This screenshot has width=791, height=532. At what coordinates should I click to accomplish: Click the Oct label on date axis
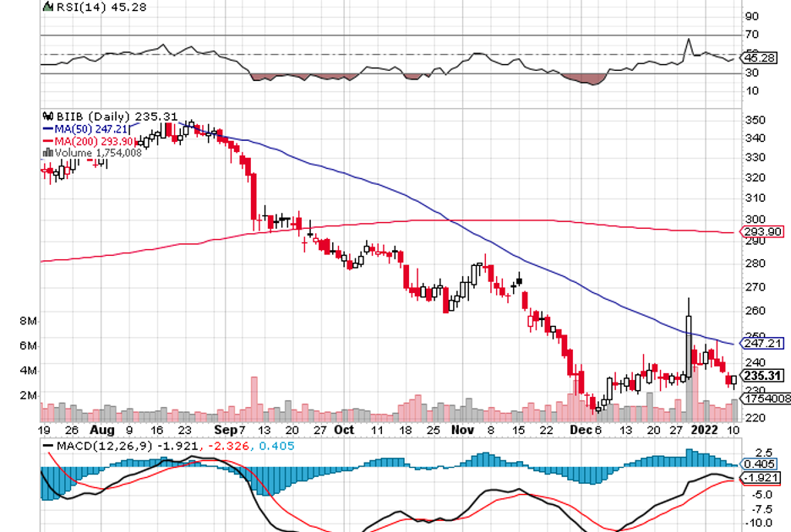(x=344, y=429)
